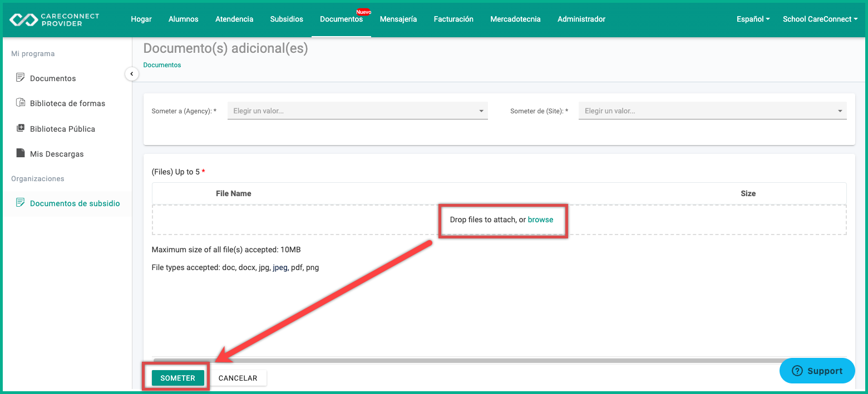Open the Someter de (Site) dropdown
Image resolution: width=868 pixels, height=394 pixels.
click(712, 111)
